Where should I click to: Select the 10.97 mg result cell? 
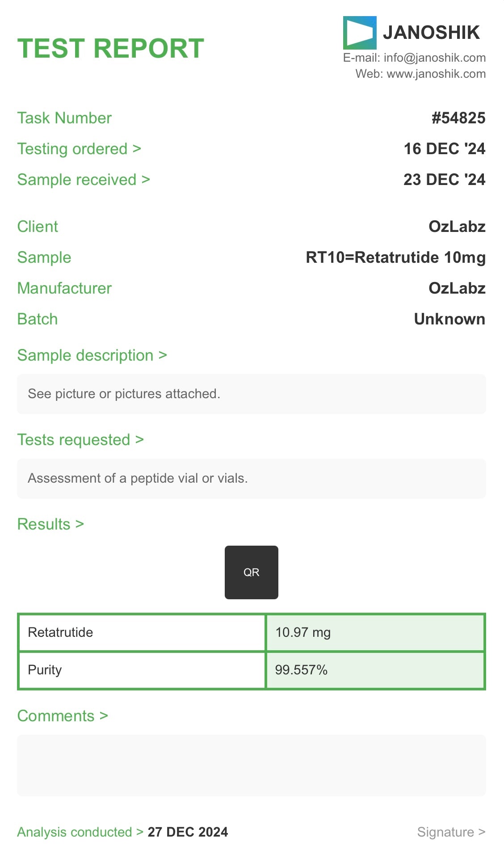point(375,632)
